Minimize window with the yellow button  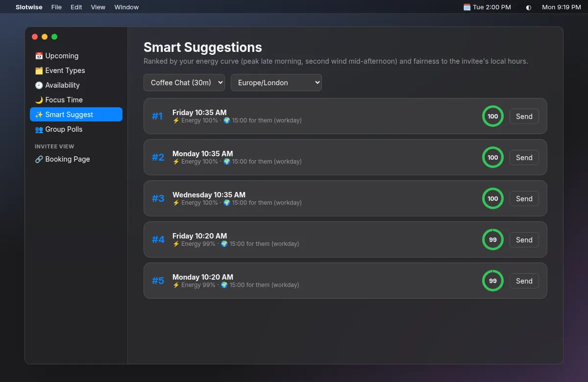coord(45,37)
